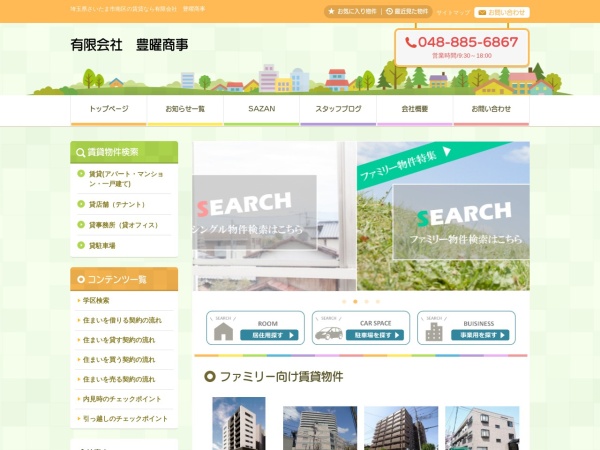600x450 pixels.
Task: Click the 駐車場を探す button
Action: tap(375, 335)
